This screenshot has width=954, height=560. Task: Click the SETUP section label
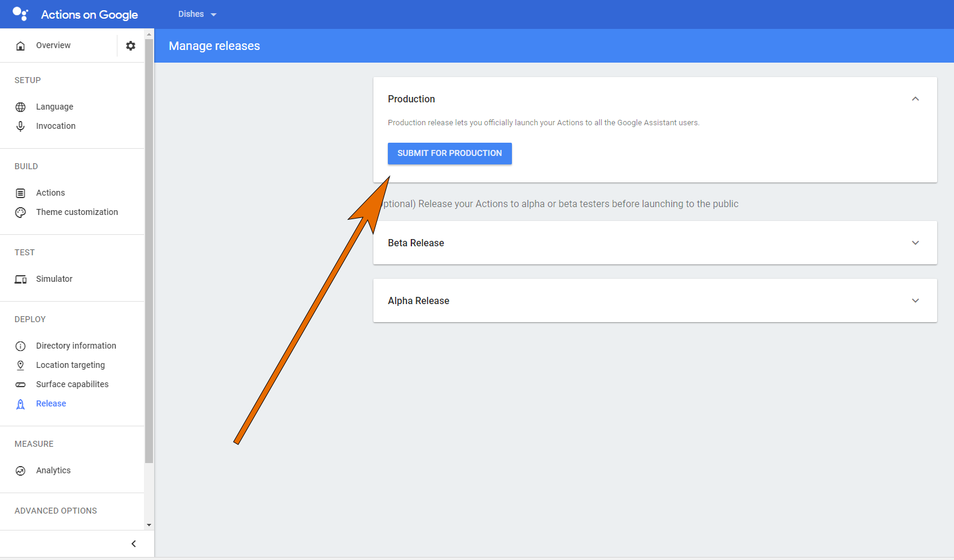(x=28, y=80)
